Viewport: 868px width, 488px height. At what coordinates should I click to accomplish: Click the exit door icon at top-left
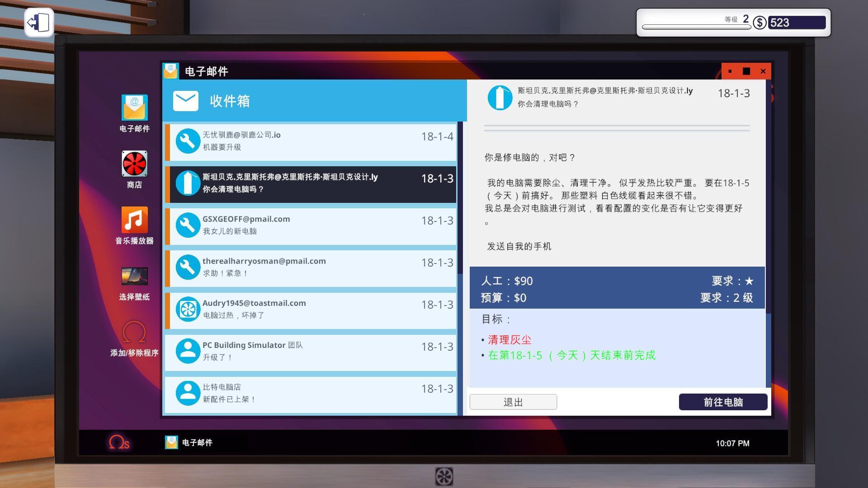point(39,22)
